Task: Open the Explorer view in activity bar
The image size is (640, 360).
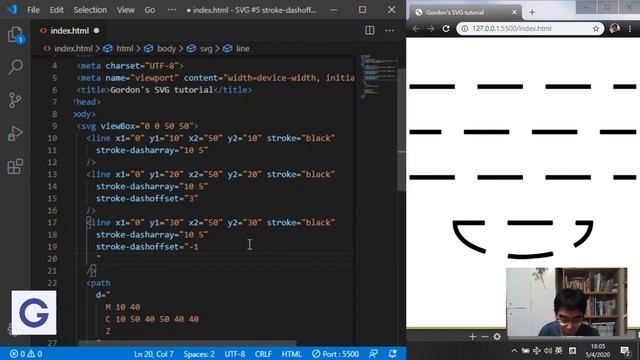Action: point(16,35)
